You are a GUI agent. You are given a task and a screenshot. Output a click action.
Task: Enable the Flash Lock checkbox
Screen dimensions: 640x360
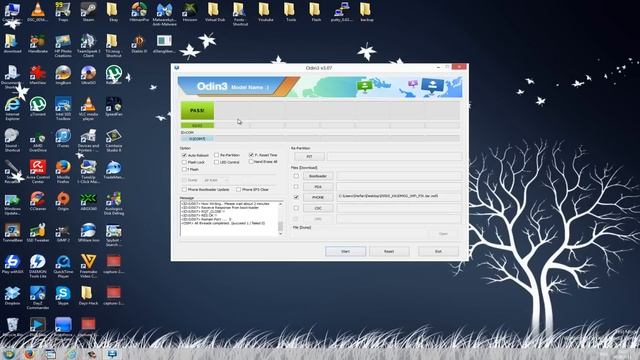click(184, 162)
